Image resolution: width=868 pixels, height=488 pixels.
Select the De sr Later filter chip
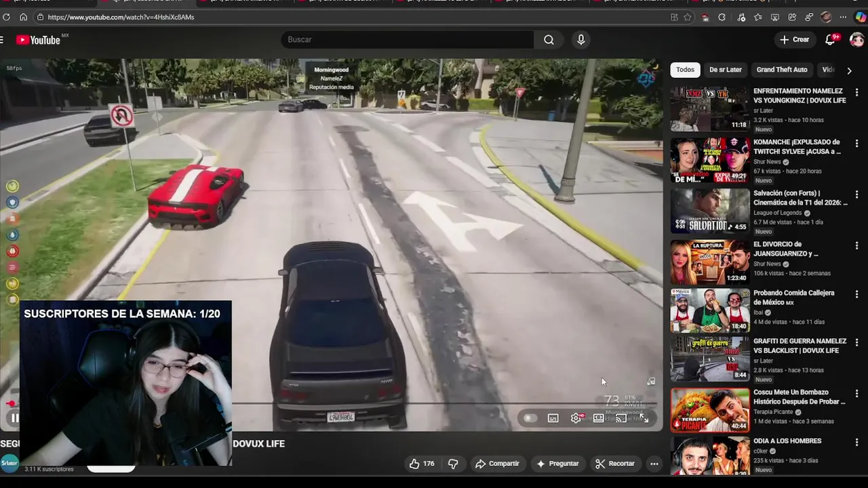point(725,70)
